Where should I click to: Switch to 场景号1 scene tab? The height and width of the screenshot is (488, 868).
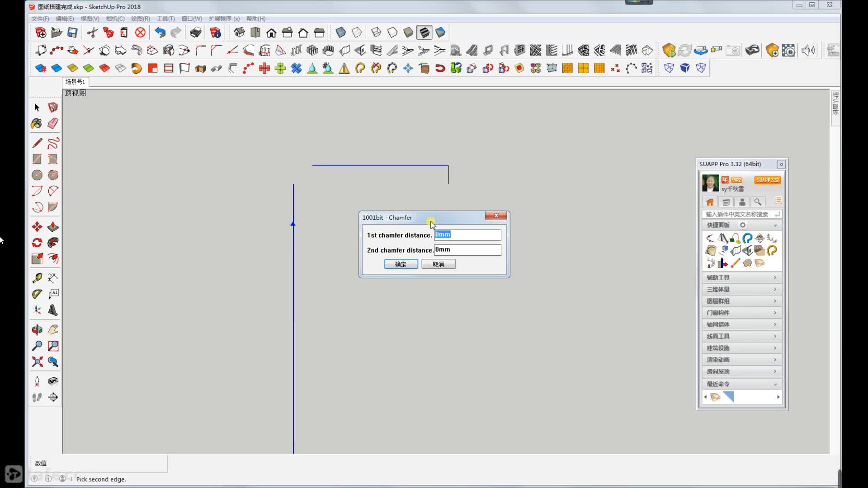point(75,82)
